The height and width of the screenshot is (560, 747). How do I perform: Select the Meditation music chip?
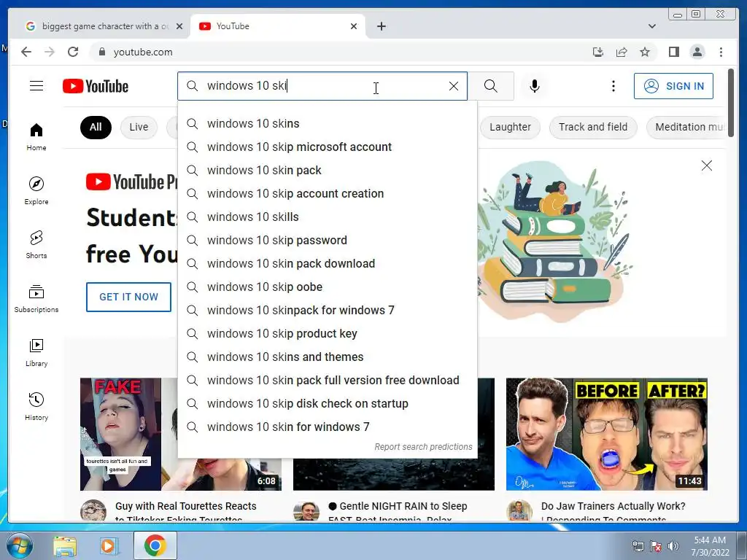click(x=687, y=127)
